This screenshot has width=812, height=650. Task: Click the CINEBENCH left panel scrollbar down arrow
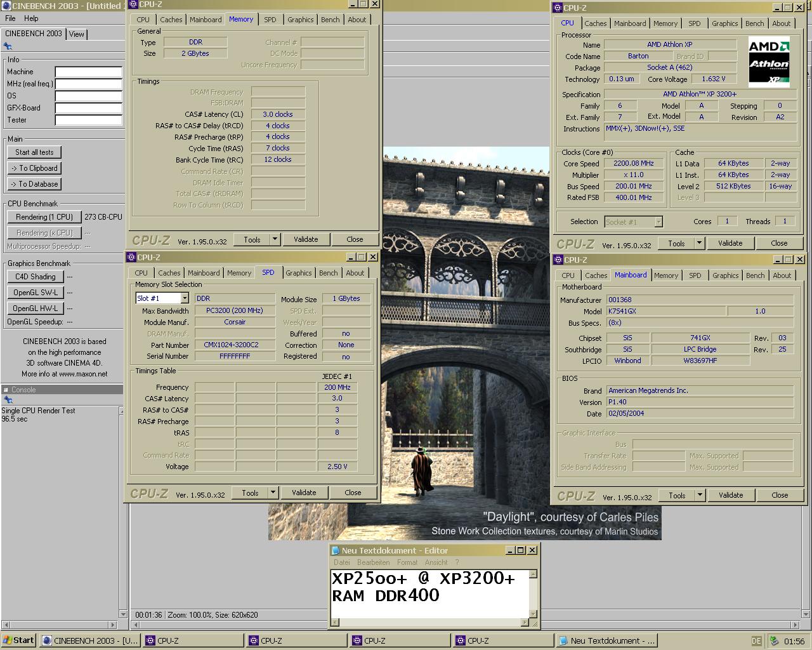click(x=123, y=614)
